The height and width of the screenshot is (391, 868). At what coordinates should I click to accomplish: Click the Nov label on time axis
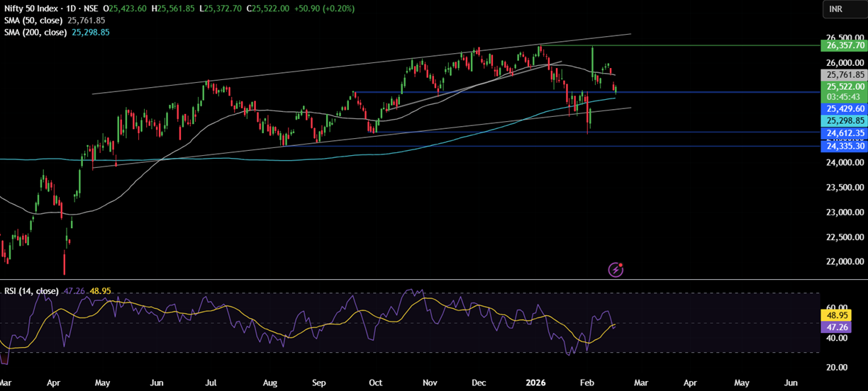[430, 382]
